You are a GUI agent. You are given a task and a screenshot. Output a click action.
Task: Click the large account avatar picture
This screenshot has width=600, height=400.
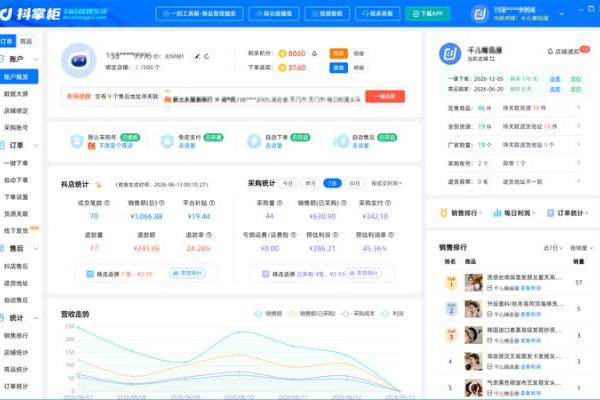pos(79,60)
